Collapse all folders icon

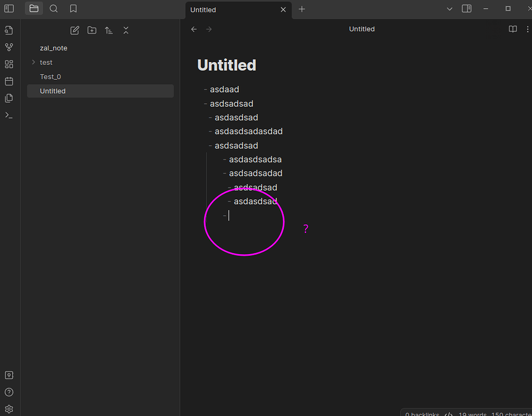126,31
